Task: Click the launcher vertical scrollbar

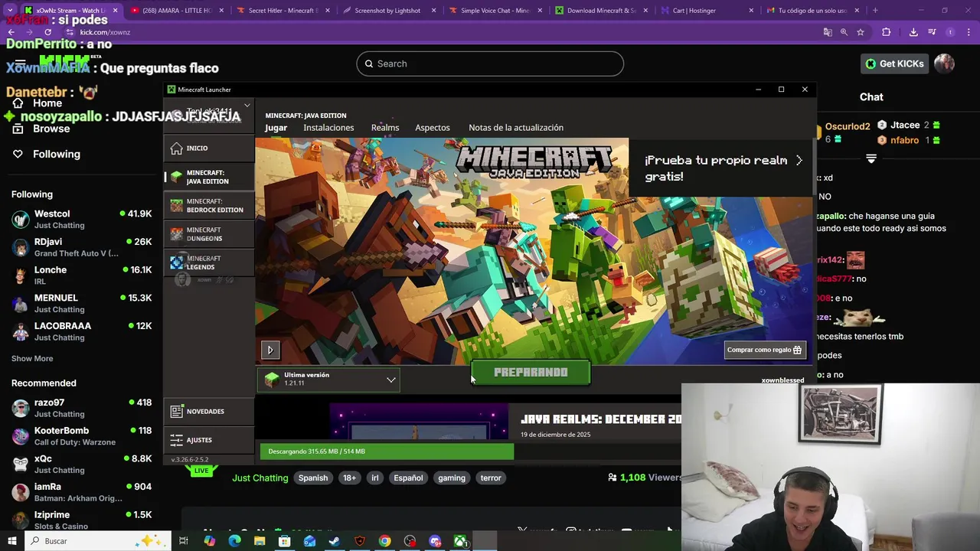Action: 813,166
